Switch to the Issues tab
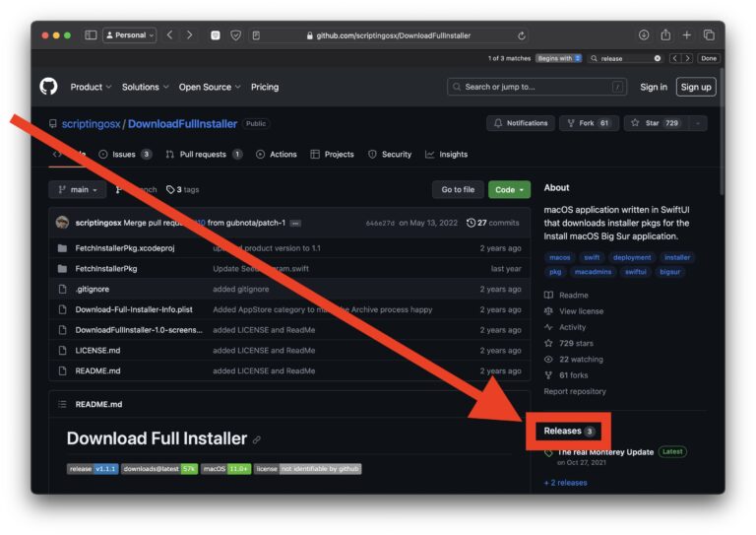Image resolution: width=756 pixels, height=535 pixels. click(x=125, y=155)
